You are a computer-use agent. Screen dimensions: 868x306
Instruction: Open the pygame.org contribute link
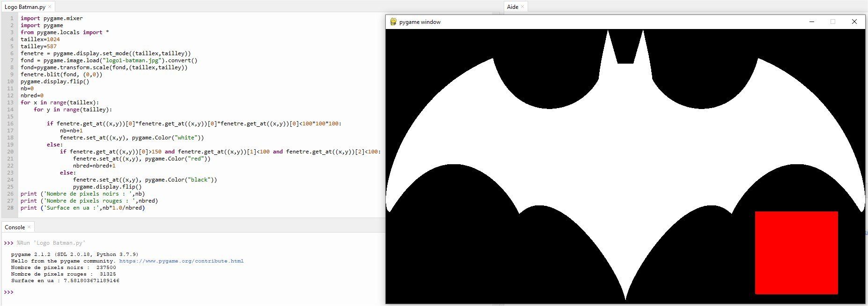coord(181,261)
